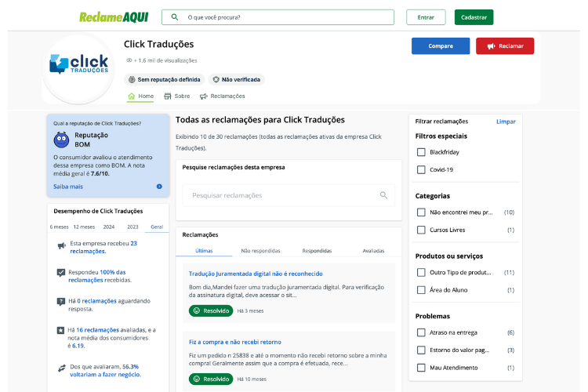Open the Reclamações tab
Image resolution: width=588 pixels, height=392 pixels.
223,96
